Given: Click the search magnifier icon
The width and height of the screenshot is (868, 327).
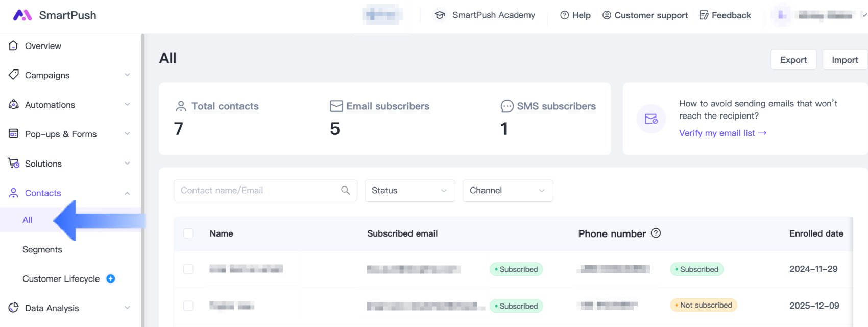Looking at the screenshot, I should pos(346,191).
